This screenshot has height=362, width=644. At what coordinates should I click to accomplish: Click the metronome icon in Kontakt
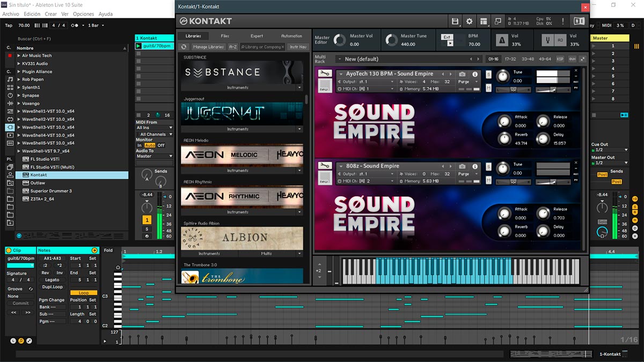click(x=502, y=40)
